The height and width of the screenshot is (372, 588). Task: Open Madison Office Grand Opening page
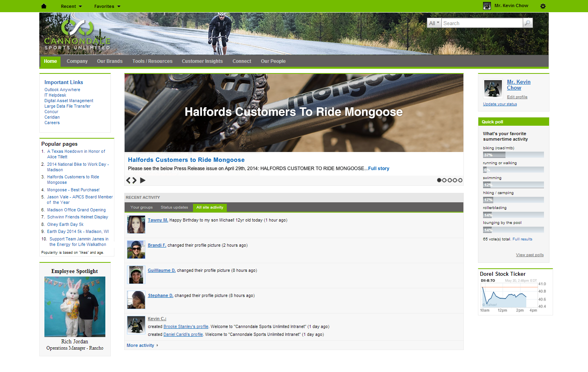pos(76,210)
